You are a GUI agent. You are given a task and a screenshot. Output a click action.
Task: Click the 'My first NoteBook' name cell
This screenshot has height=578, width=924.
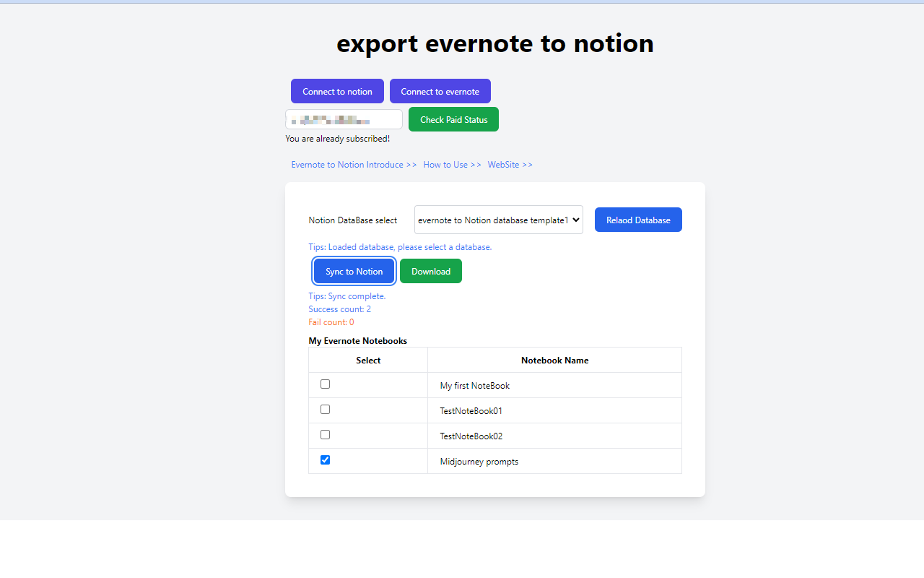point(554,385)
